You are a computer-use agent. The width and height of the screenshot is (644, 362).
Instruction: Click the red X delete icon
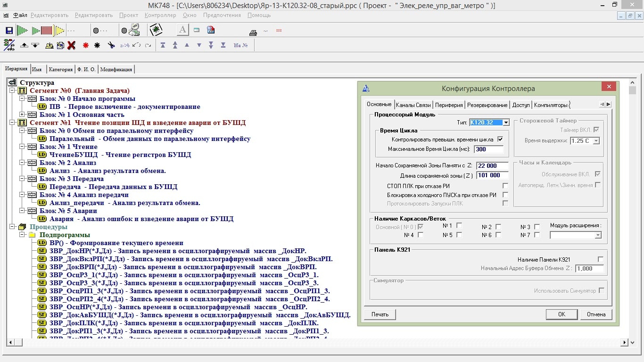click(71, 45)
